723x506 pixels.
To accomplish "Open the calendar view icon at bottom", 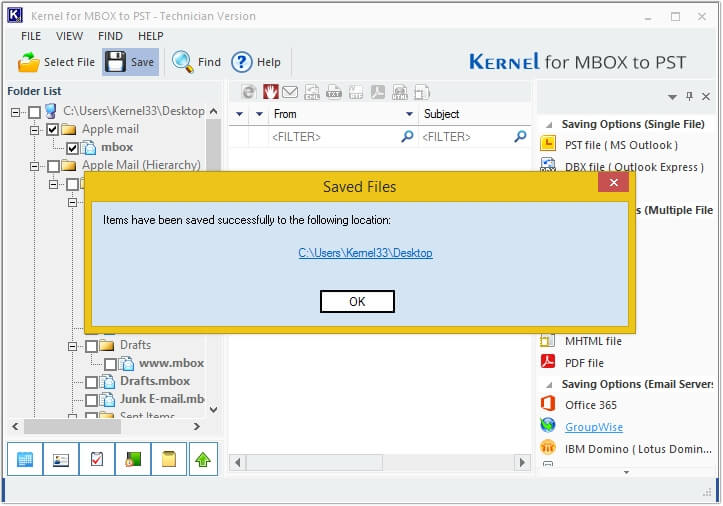I will point(25,459).
